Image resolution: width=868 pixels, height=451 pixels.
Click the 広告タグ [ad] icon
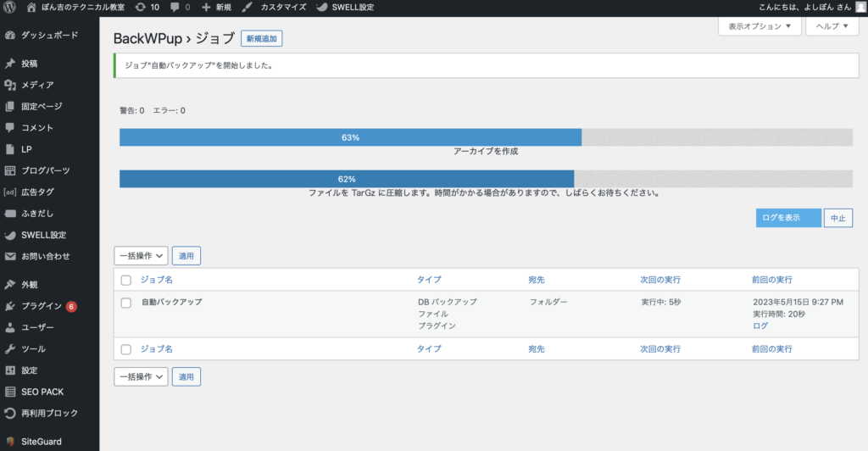coord(10,192)
